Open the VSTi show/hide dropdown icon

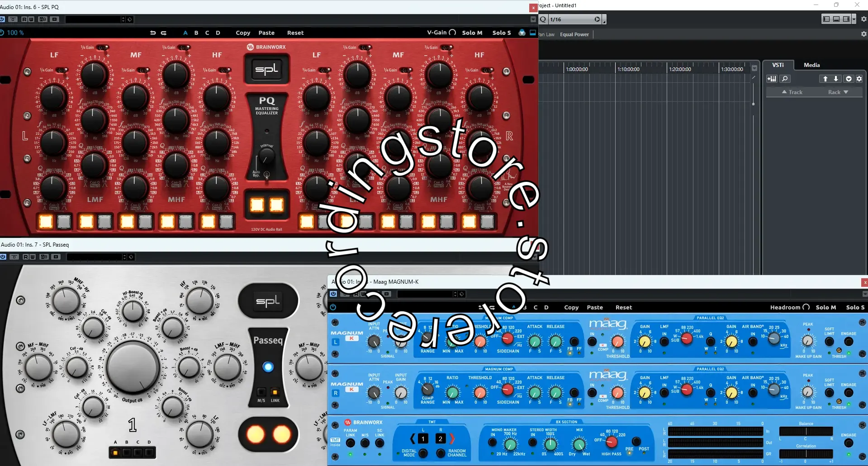pos(849,79)
